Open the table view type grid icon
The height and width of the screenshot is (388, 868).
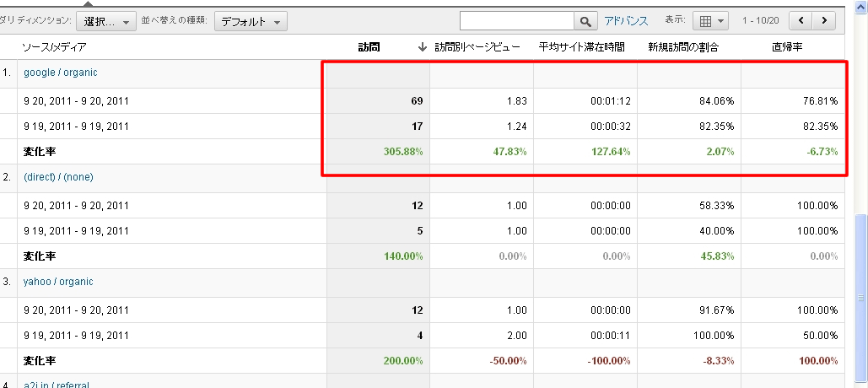point(710,21)
